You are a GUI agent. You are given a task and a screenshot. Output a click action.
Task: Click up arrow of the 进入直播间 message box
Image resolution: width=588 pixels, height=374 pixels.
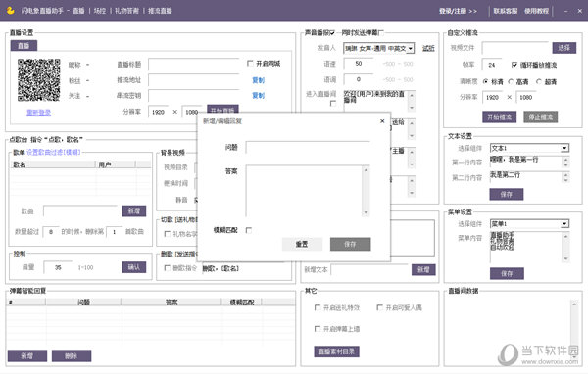[412, 96]
